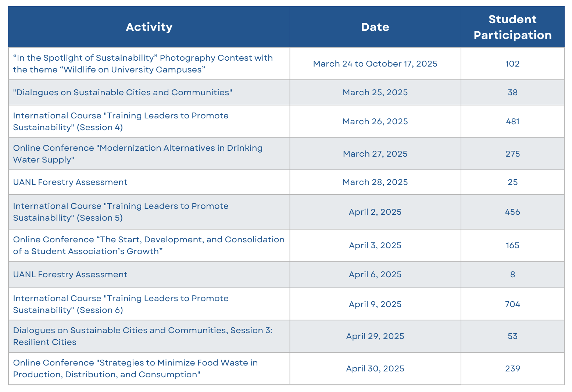Select the UANL Forestry Assessment March 28 date
The image size is (572, 392).
click(375, 182)
